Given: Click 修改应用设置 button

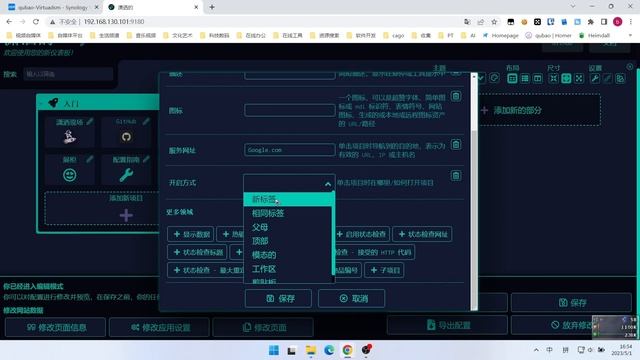Looking at the screenshot, I should coord(160,327).
